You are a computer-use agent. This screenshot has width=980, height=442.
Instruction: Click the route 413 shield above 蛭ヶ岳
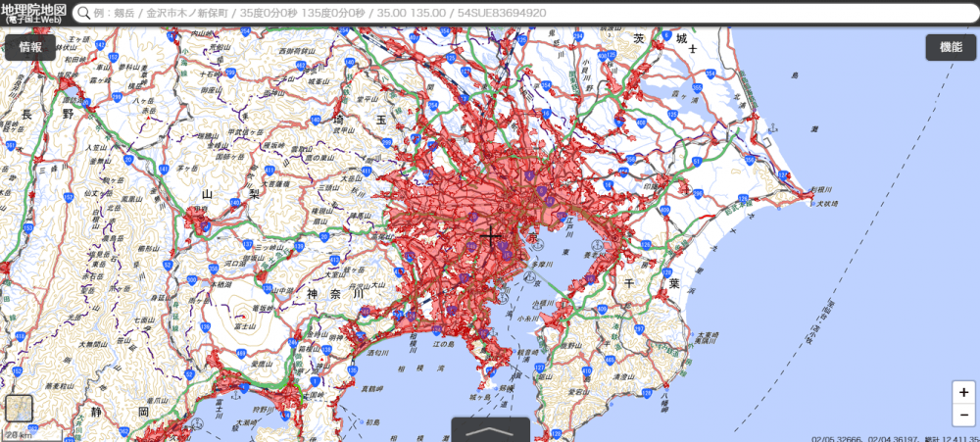[x=334, y=260]
